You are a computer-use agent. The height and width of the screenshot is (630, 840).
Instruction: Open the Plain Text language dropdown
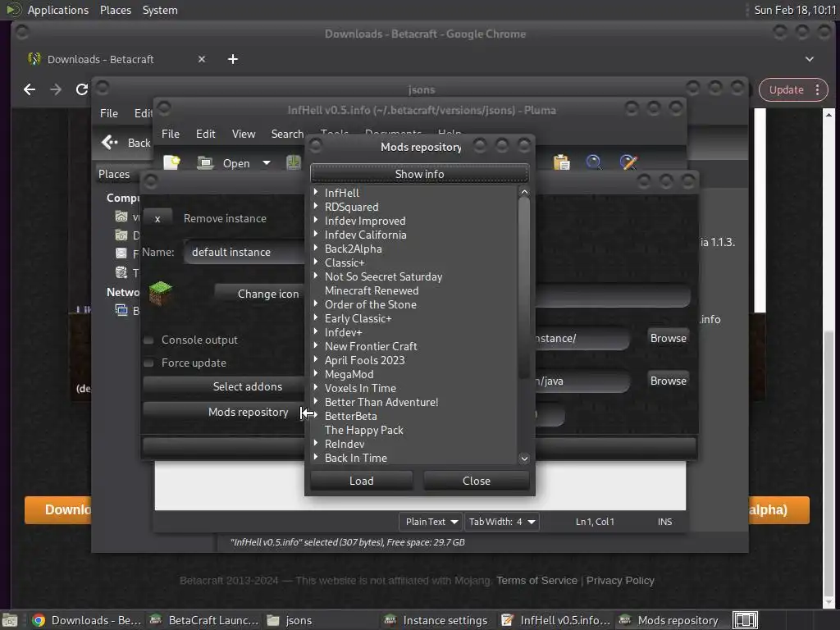(x=430, y=522)
